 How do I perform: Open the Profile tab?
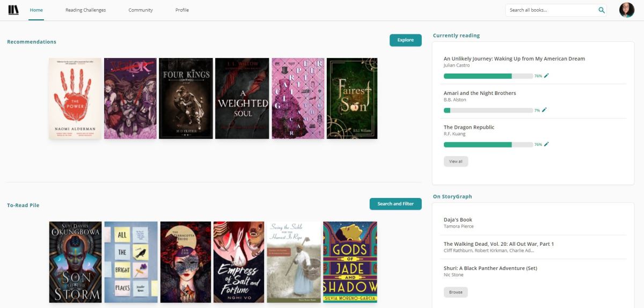182,10
